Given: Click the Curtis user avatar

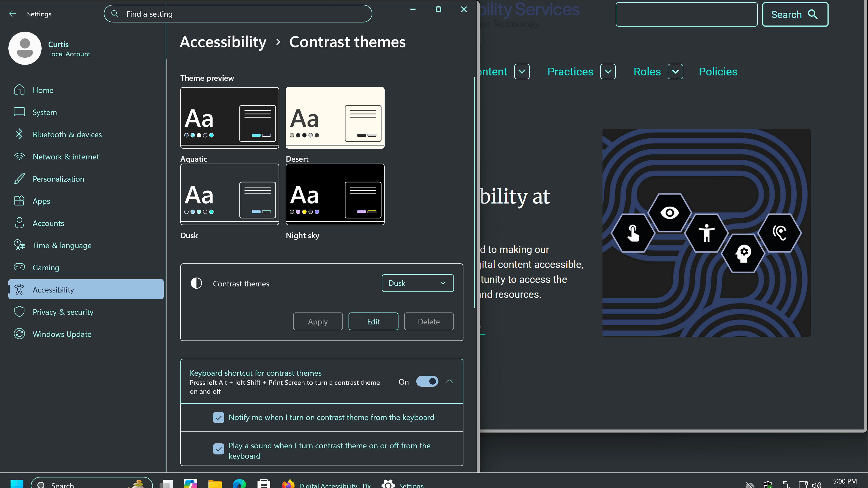Looking at the screenshot, I should (25, 48).
